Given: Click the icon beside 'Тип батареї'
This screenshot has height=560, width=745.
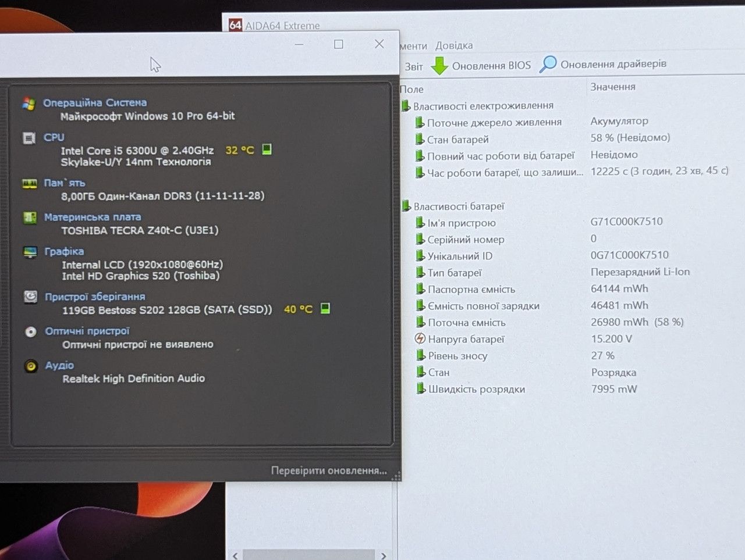Looking at the screenshot, I should (420, 272).
